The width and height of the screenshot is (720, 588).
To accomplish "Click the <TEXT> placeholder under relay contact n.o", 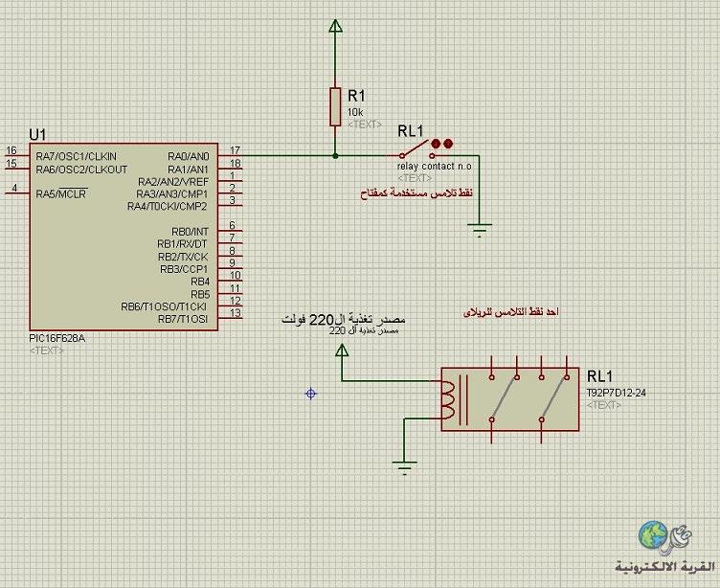I will (415, 177).
